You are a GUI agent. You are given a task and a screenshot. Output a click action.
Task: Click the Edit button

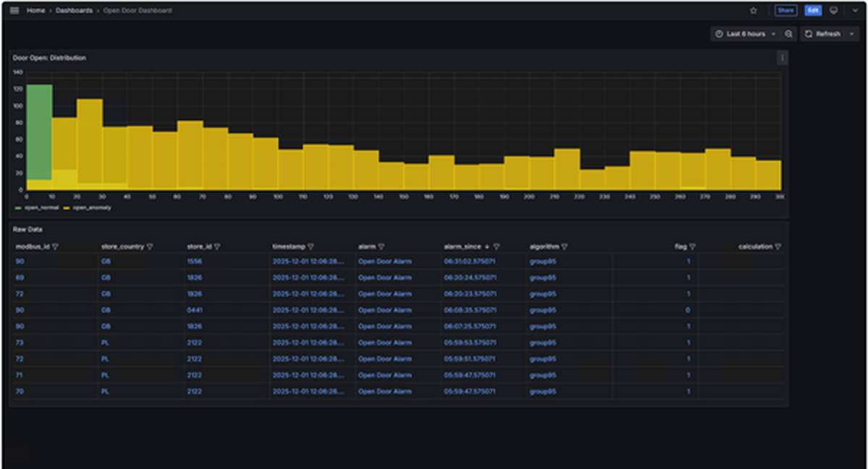(x=813, y=10)
